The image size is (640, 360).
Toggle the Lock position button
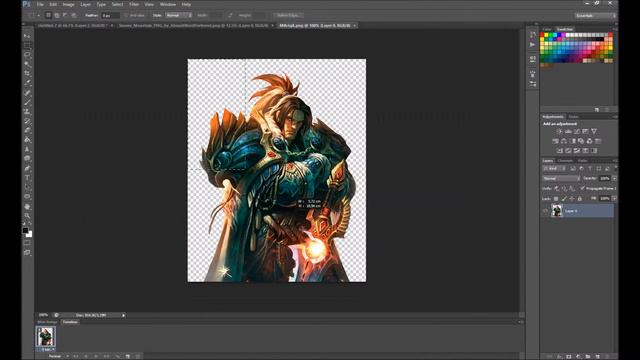pyautogui.click(x=572, y=198)
